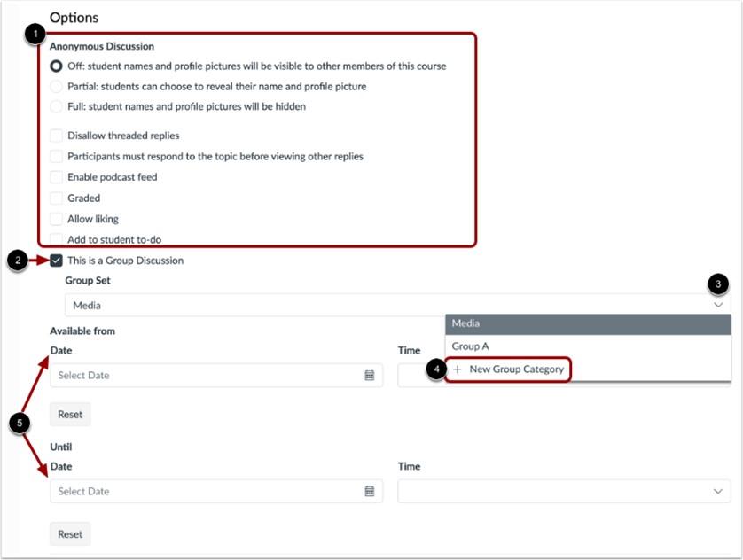Click the Reset button under Until
This screenshot has width=743, height=560.
tap(69, 533)
